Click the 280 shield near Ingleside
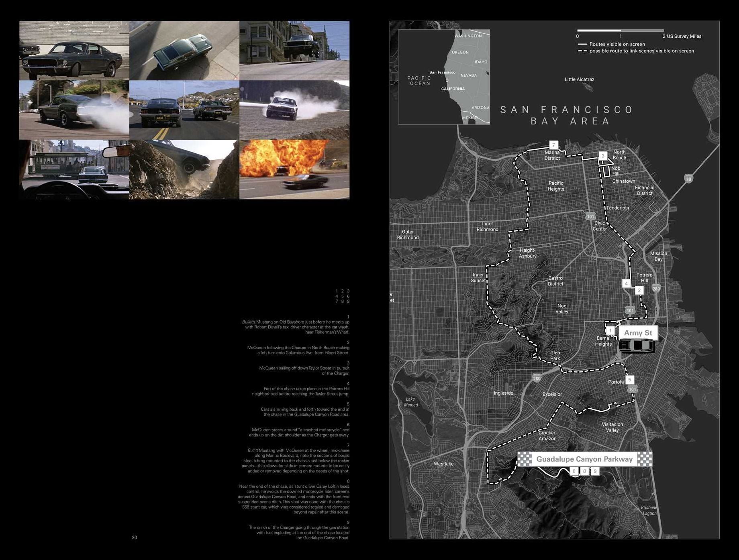This screenshot has height=560, width=739. (x=537, y=378)
